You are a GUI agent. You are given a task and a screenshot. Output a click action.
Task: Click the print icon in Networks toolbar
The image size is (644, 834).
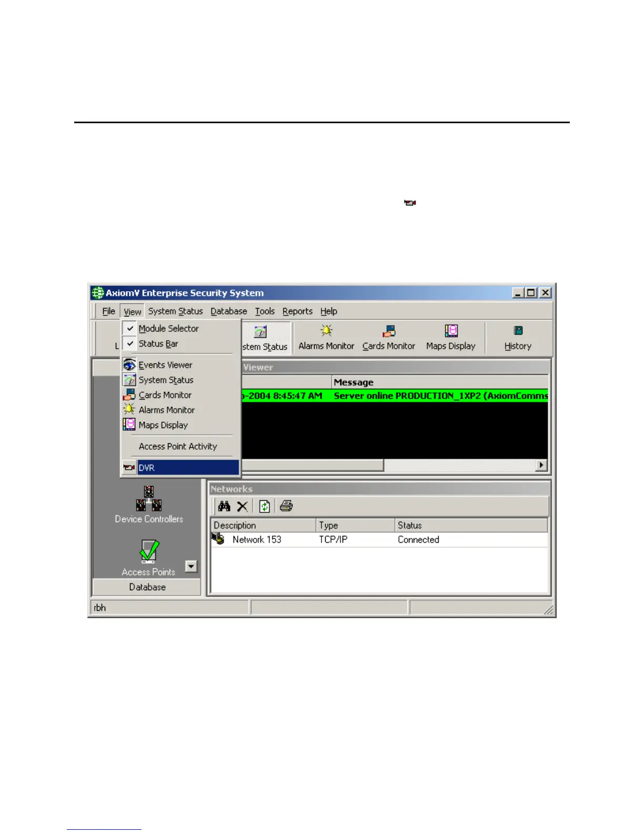point(286,507)
